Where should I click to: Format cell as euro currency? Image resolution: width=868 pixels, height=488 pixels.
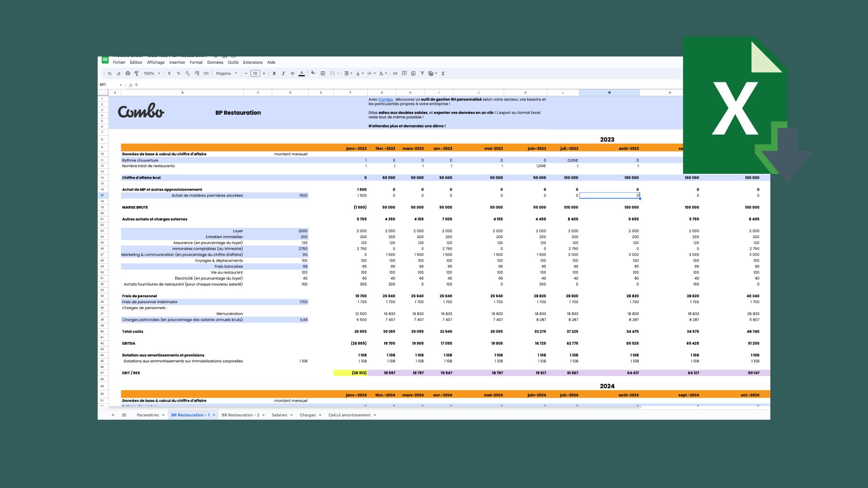170,73
